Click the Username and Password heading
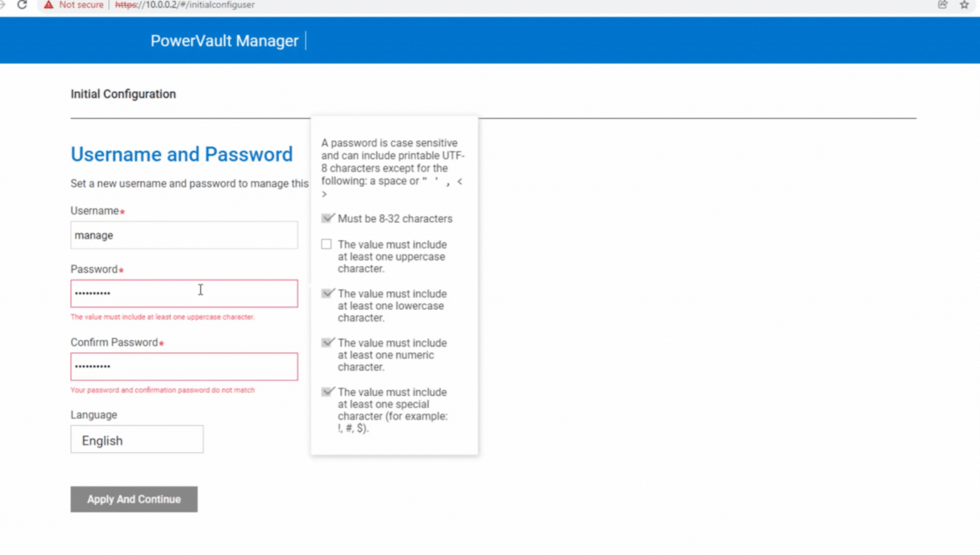This screenshot has width=980, height=555. pos(181,155)
